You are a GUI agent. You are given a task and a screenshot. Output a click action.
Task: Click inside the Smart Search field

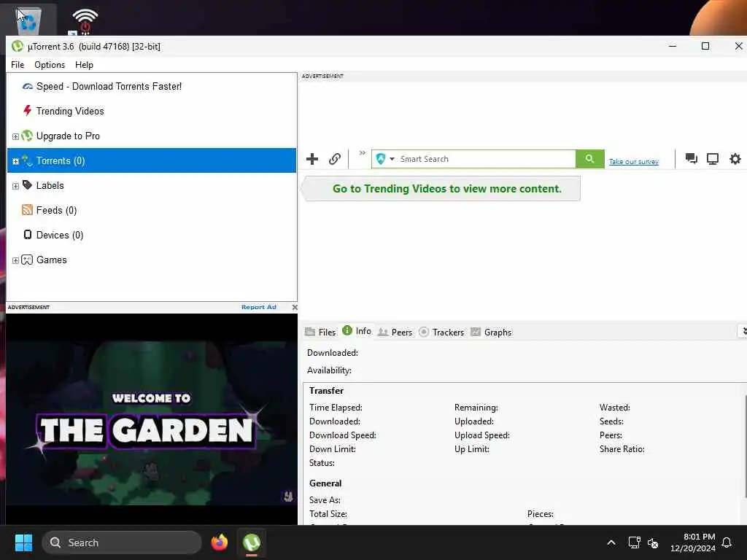(x=486, y=159)
